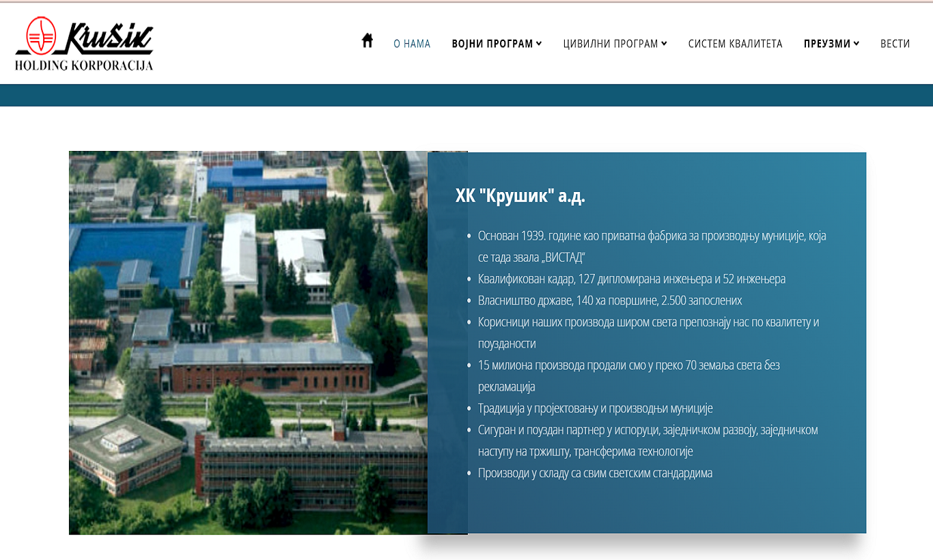
Task: Go to СИСТЕМ КВАЛИТЕТА page
Action: (735, 44)
